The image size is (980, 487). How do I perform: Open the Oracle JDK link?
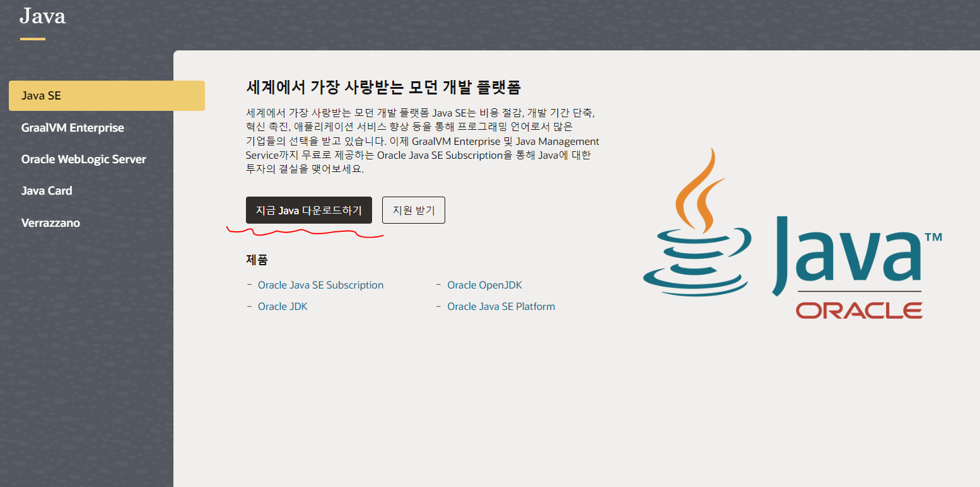tap(283, 306)
